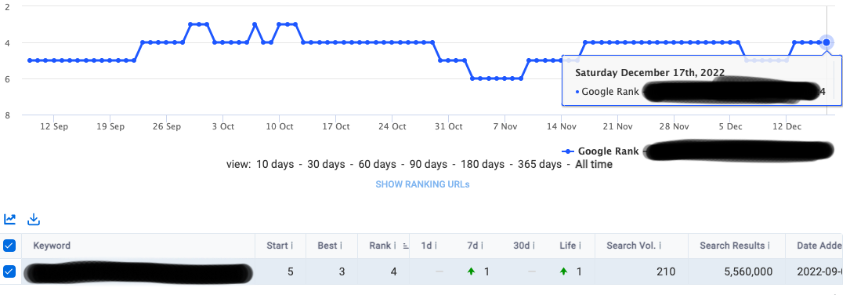Select the All time chart view
Image resolution: width=868 pixels, height=295 pixels.
tap(594, 165)
